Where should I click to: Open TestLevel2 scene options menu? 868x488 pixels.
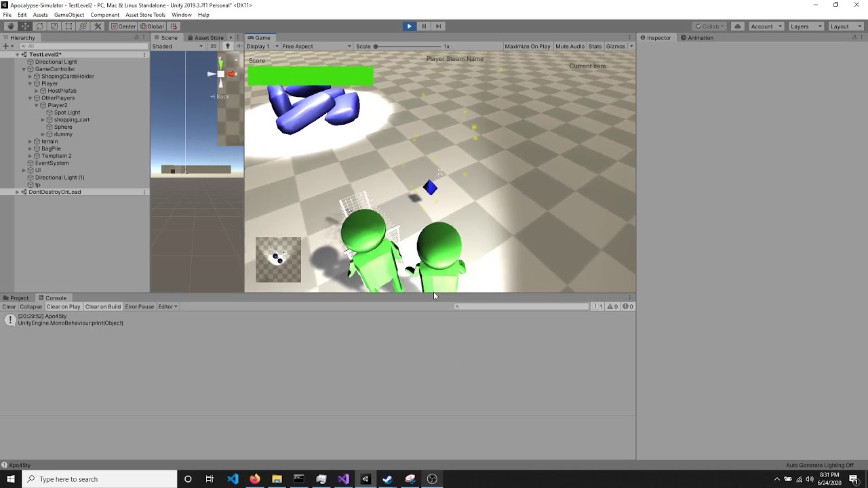coord(144,54)
